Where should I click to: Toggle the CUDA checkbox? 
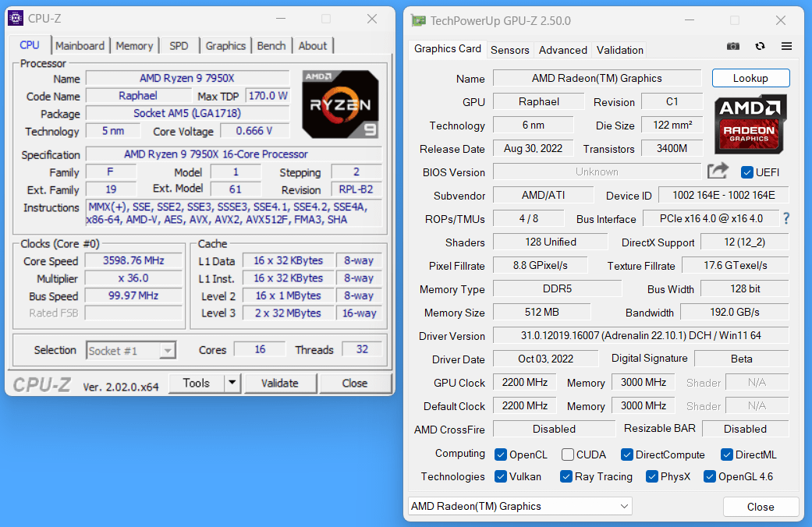[x=568, y=454]
